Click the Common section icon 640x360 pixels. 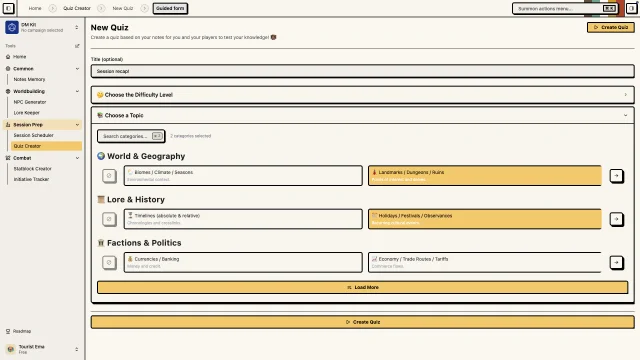[8, 69]
